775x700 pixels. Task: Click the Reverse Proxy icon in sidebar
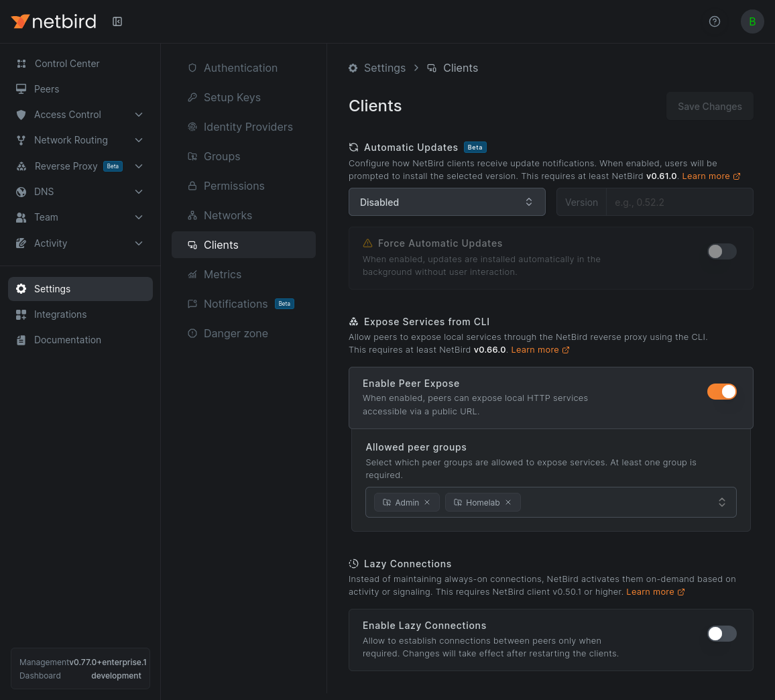[21, 166]
